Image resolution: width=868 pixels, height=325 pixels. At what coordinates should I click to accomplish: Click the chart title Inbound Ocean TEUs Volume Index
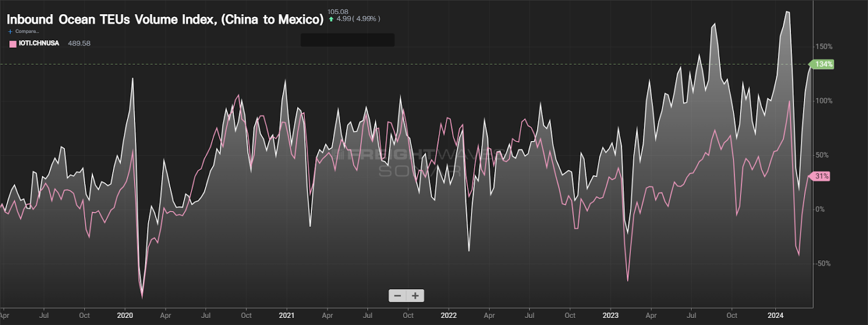click(x=165, y=20)
